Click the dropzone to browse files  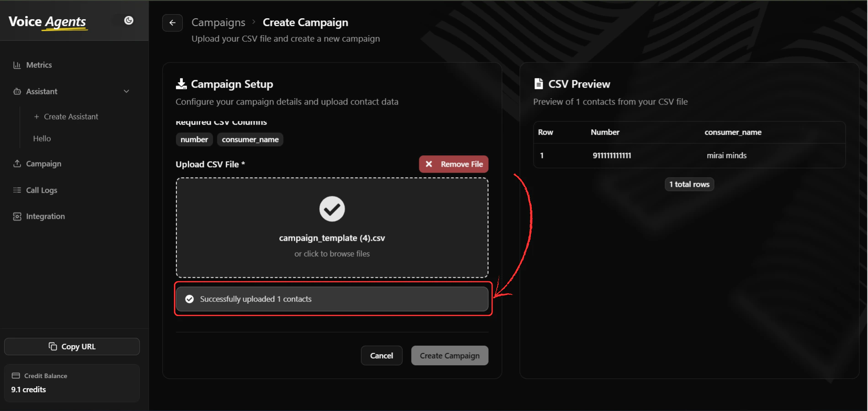(x=332, y=253)
